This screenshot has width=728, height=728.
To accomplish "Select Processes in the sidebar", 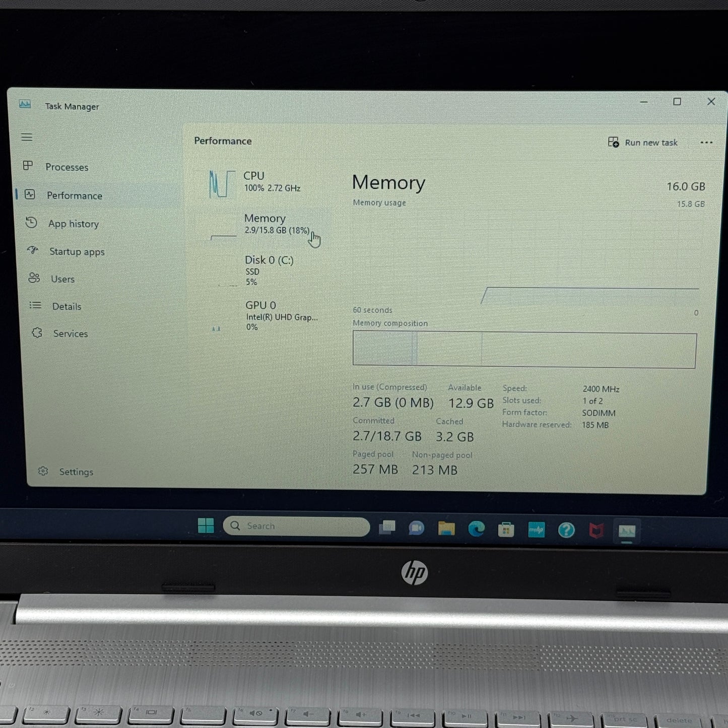I will (x=67, y=167).
